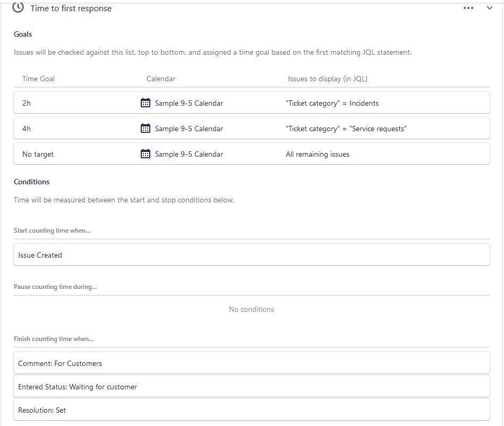Image resolution: width=504 pixels, height=426 pixels.
Task: Select the 2h time goal value
Action: pyautogui.click(x=27, y=103)
